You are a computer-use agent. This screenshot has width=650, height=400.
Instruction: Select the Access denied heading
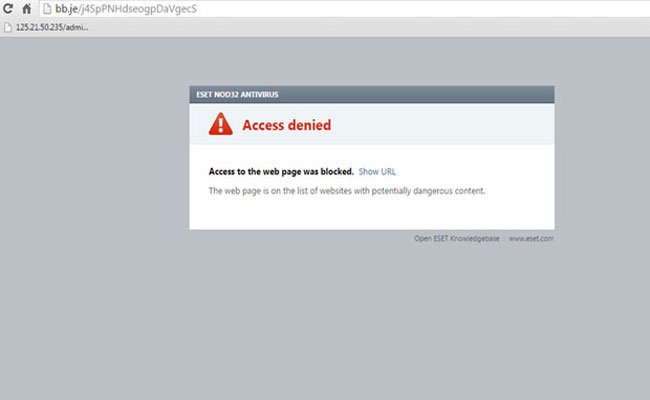pyautogui.click(x=287, y=125)
